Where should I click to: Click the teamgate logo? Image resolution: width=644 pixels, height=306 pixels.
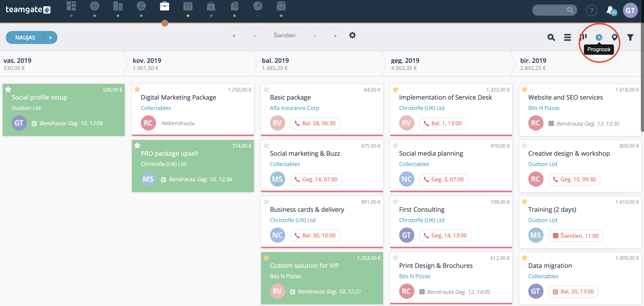tap(28, 10)
